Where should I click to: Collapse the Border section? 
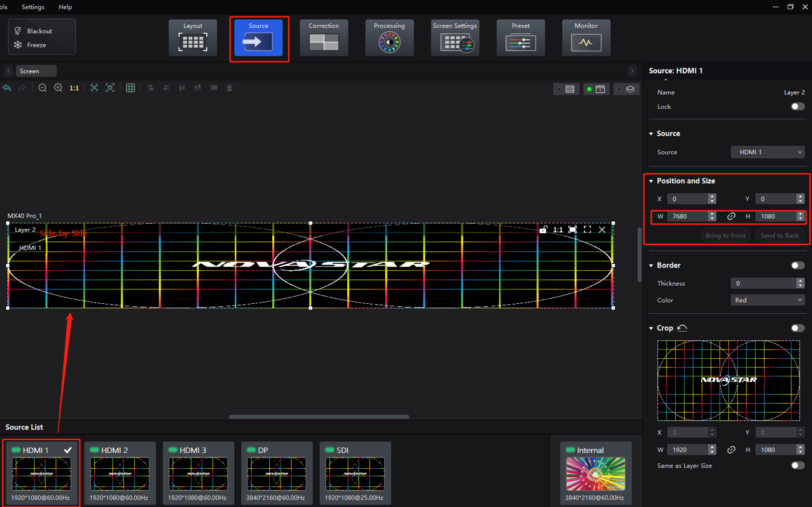coord(651,266)
